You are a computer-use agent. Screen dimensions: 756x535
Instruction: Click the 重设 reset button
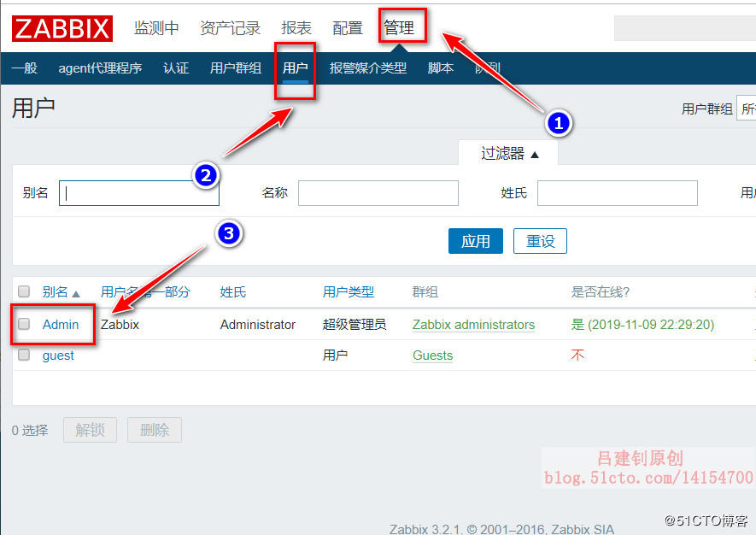[540, 241]
